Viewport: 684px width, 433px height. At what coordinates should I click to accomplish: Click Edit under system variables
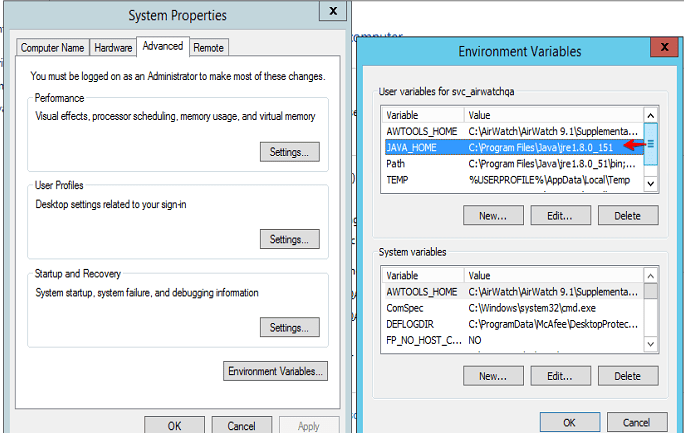(x=560, y=376)
